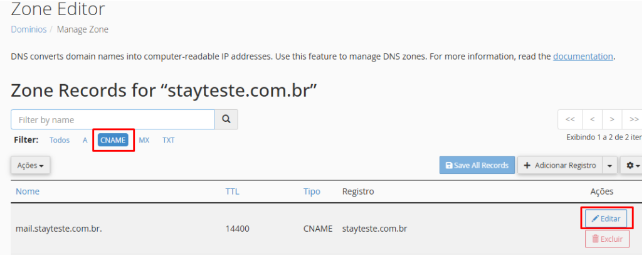644x255 pixels.
Task: Click Adicionar Registro to add a record
Action: click(x=559, y=165)
